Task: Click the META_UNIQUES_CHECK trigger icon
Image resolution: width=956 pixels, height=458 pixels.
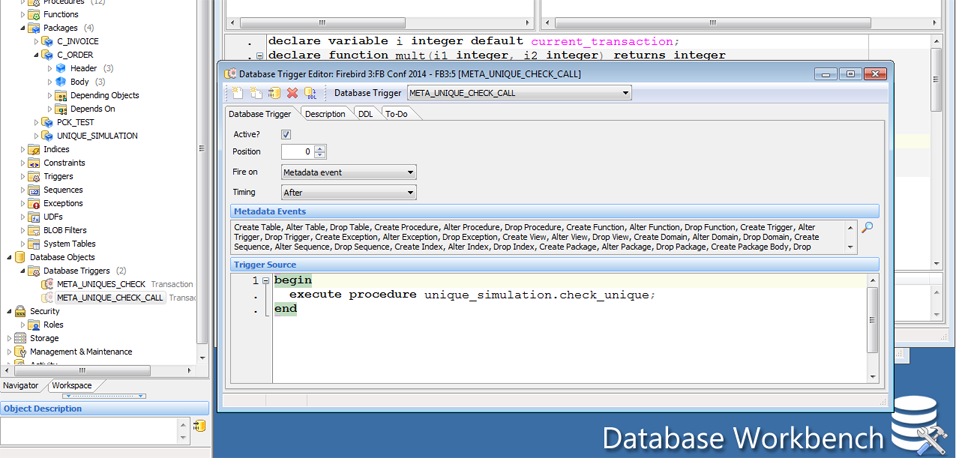Action: click(47, 284)
